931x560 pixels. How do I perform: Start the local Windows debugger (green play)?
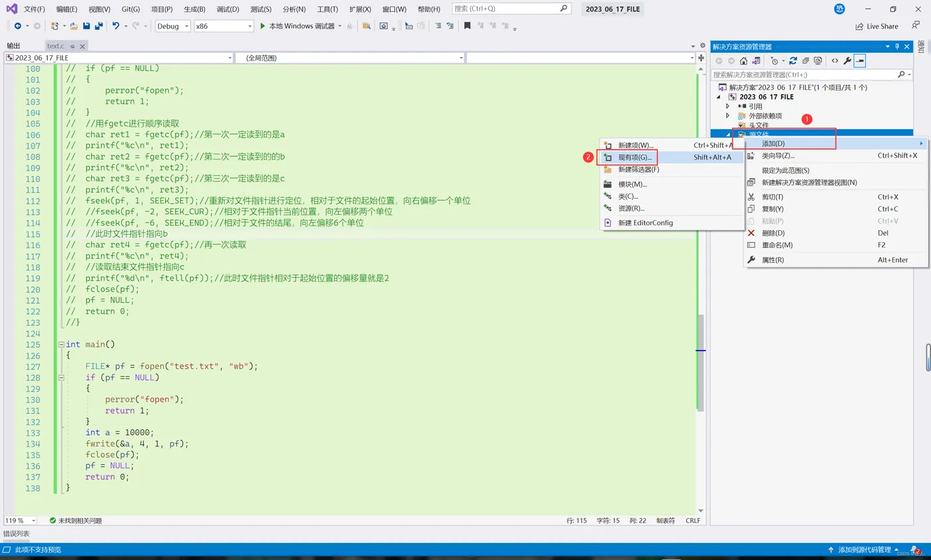pyautogui.click(x=263, y=26)
